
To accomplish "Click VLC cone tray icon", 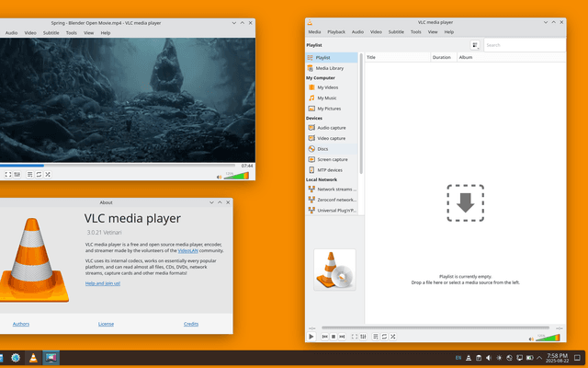I will click(x=469, y=358).
